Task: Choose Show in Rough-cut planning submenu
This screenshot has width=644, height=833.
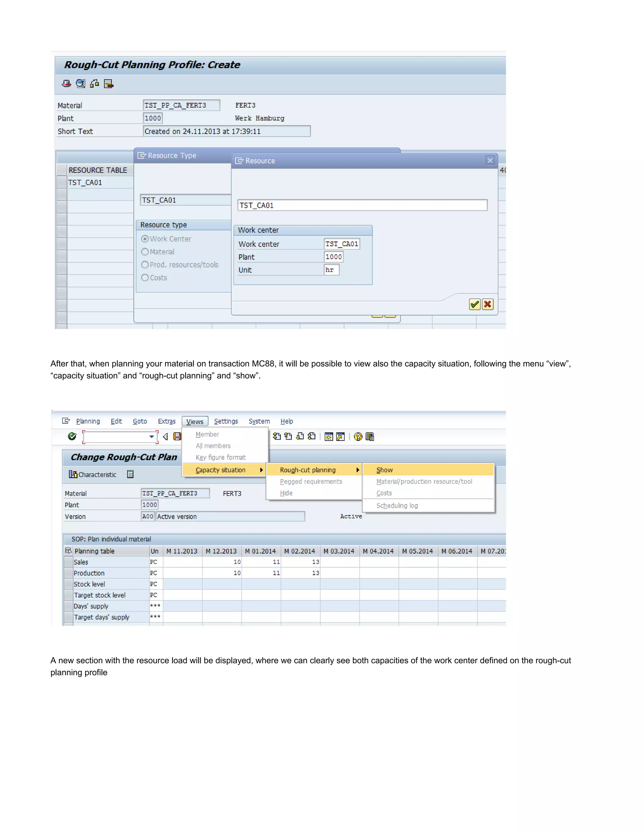Action: (429, 470)
